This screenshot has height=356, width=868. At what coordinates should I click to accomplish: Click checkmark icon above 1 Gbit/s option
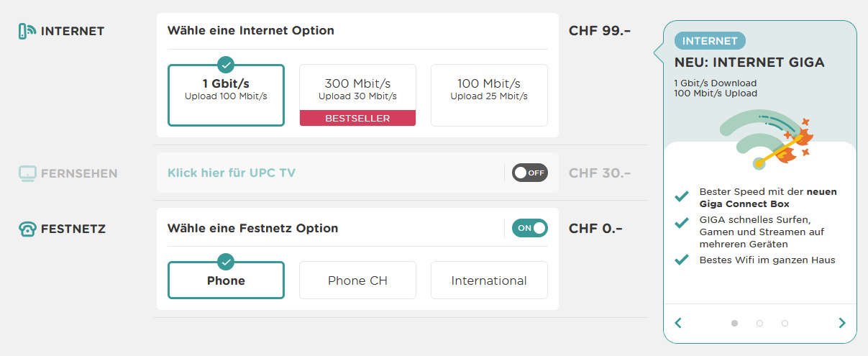[226, 65]
